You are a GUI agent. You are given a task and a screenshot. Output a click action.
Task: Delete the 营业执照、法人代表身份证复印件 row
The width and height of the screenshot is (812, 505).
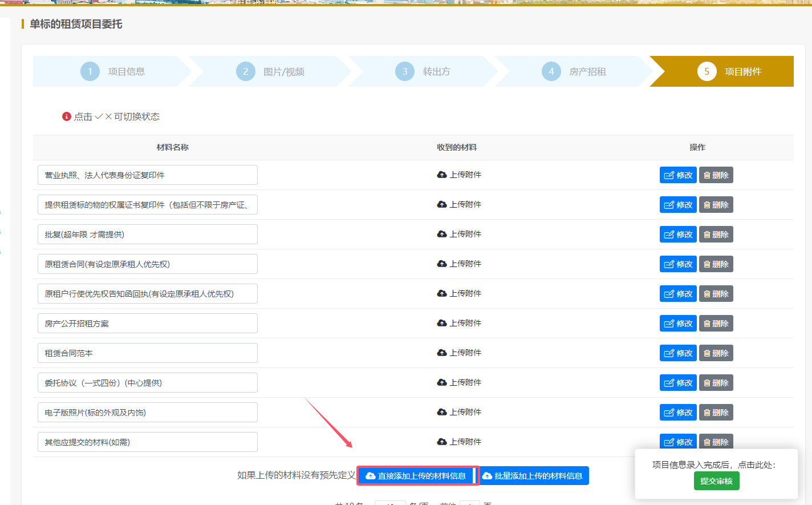point(716,175)
